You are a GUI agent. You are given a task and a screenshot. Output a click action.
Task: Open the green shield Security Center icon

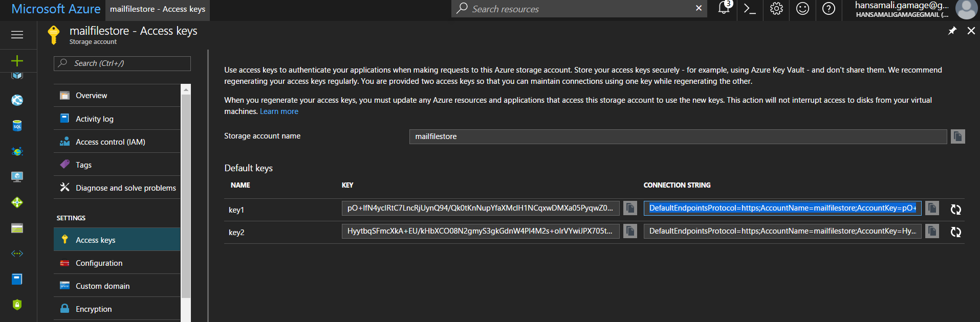pyautogui.click(x=17, y=305)
